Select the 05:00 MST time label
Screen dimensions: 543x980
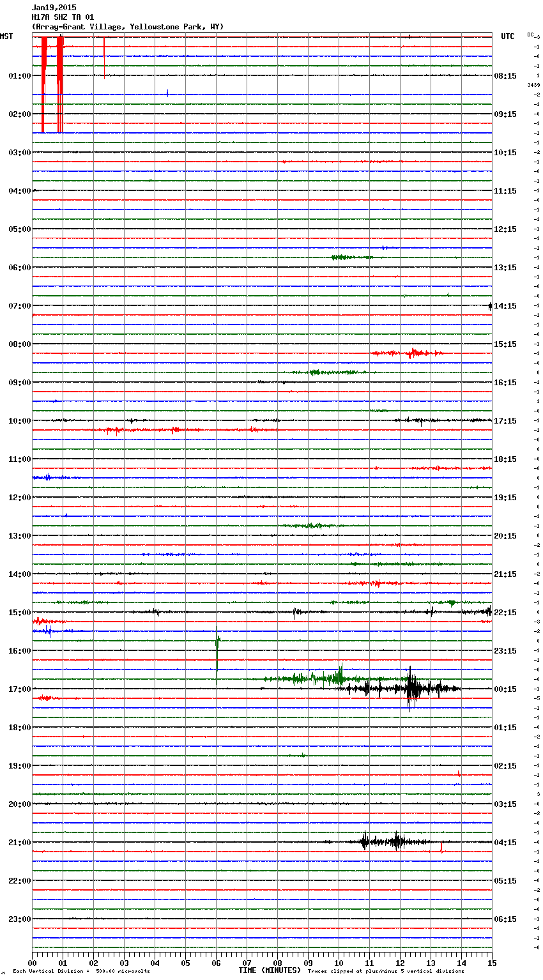point(19,229)
